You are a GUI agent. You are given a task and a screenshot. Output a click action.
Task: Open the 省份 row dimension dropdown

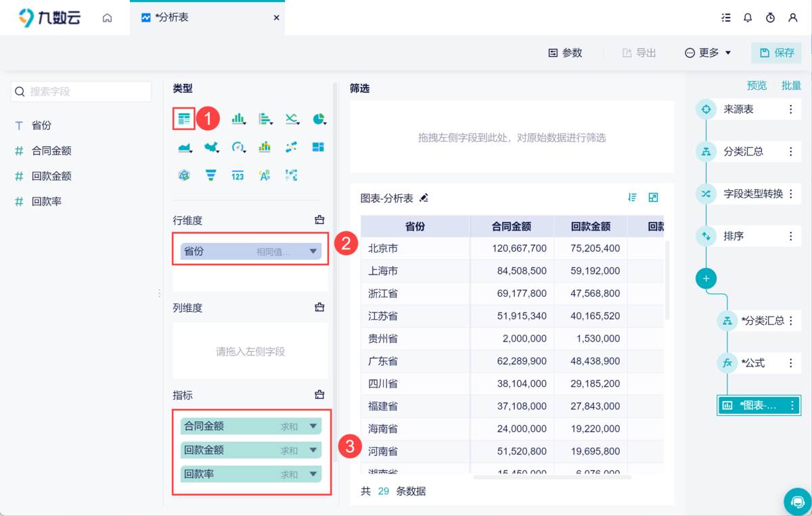[x=313, y=250]
